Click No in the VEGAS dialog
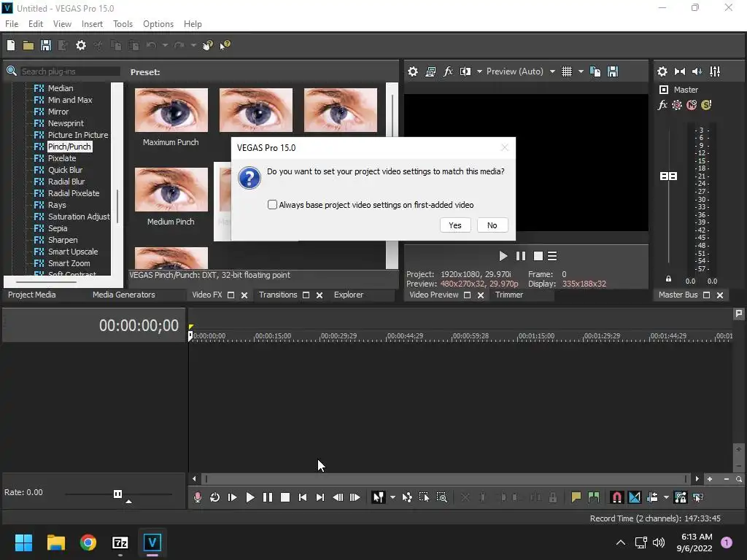 tap(492, 225)
